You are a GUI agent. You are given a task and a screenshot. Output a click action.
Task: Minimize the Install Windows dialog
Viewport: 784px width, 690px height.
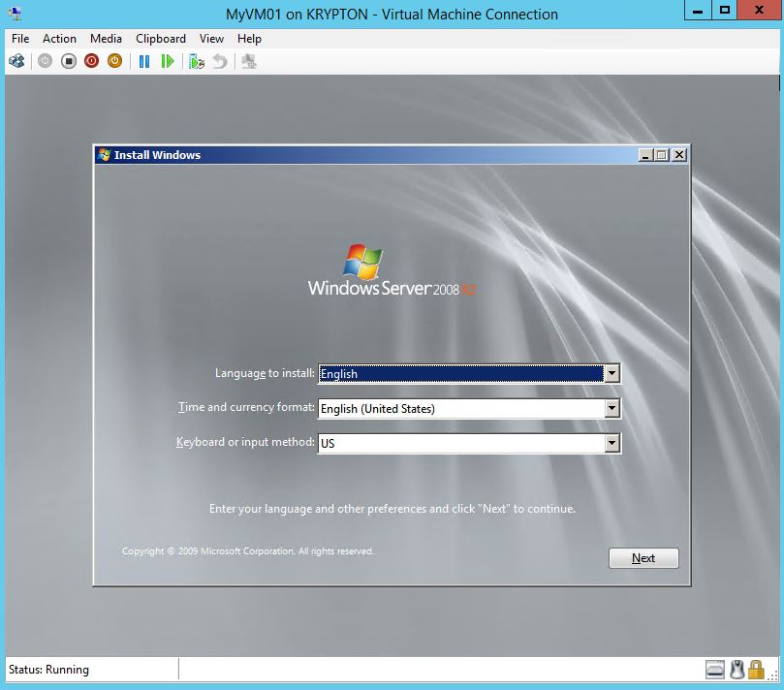(x=645, y=155)
